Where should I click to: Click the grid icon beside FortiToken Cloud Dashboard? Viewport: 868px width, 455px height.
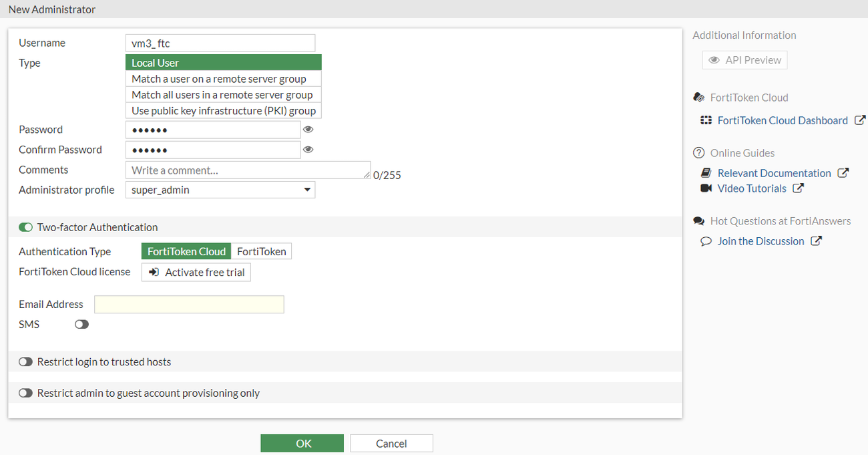coord(706,120)
